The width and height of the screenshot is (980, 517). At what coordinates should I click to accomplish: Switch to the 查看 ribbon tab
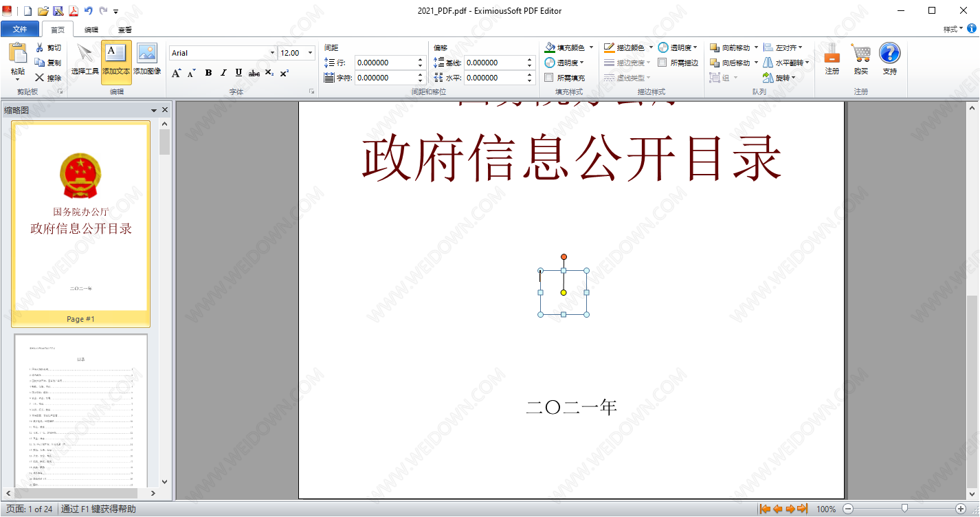(125, 30)
